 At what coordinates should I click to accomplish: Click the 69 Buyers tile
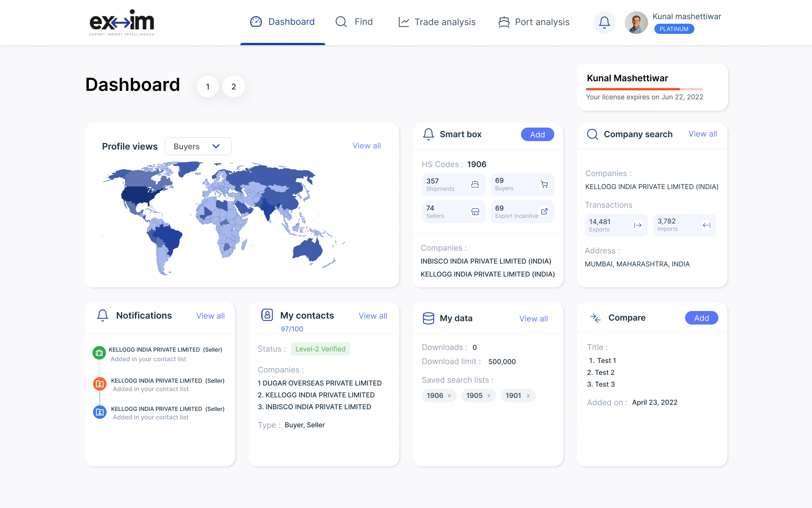pyautogui.click(x=522, y=185)
